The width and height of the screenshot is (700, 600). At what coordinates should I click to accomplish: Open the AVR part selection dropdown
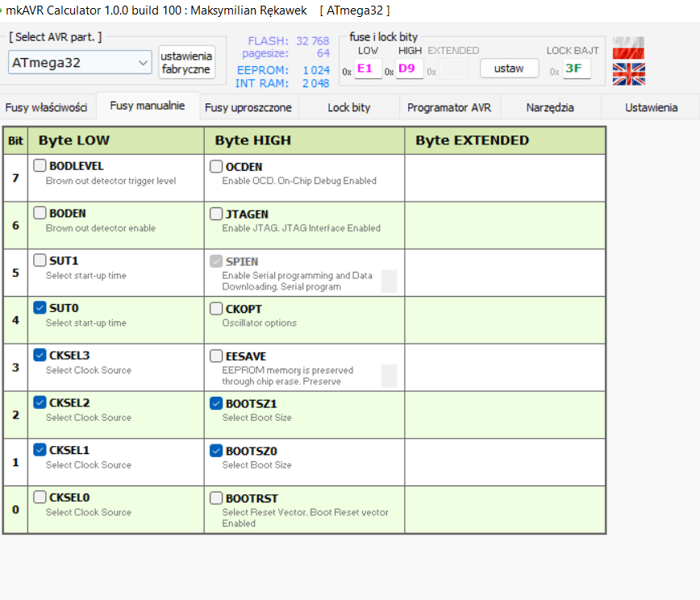click(x=80, y=63)
